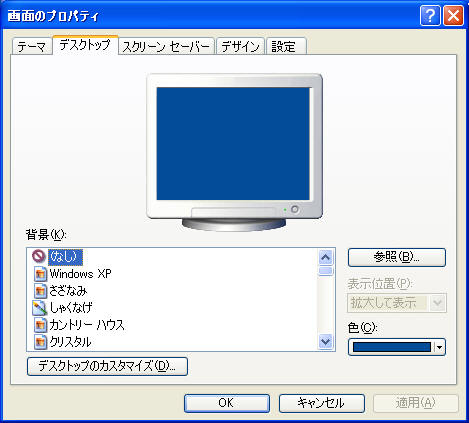Screen dimensions: 469x423
Task: Click the background list scroll up arrow
Action: 325,257
